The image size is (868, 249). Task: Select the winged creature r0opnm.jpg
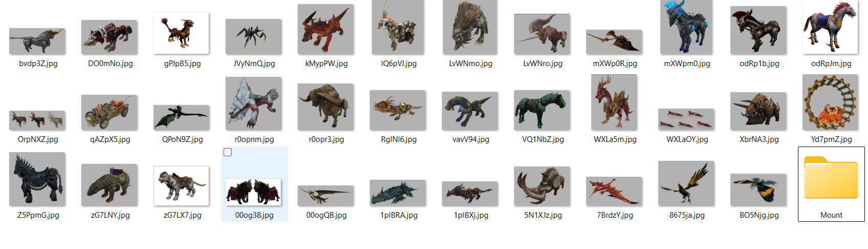point(254,103)
